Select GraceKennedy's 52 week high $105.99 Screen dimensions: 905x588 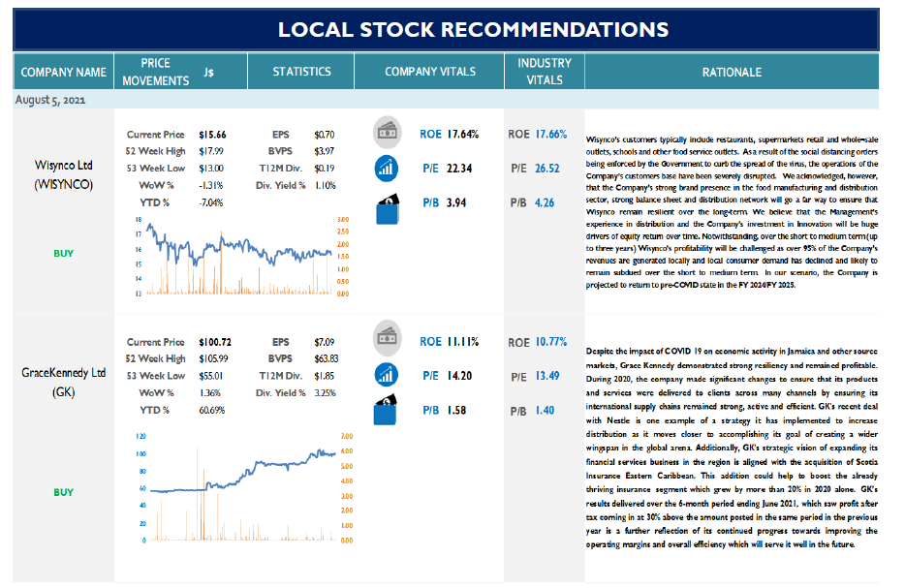(x=213, y=359)
